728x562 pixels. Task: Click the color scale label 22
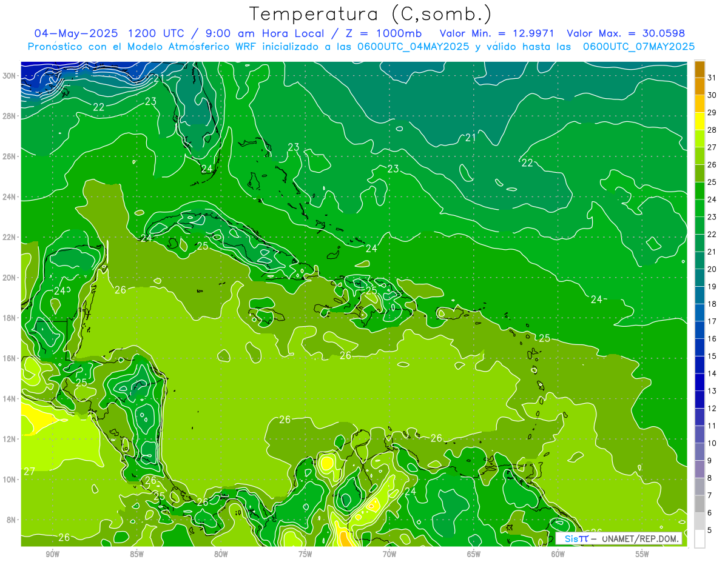pos(712,235)
